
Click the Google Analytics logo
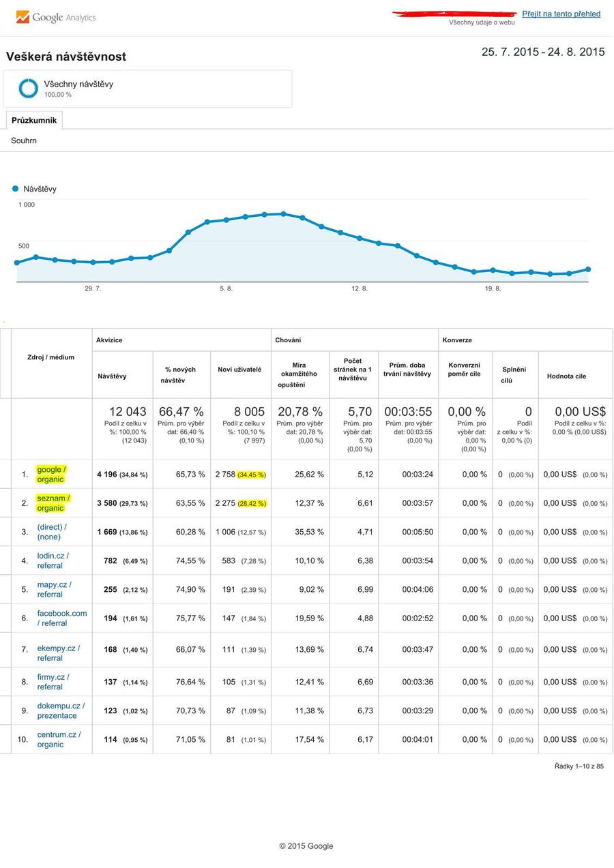[x=56, y=17]
